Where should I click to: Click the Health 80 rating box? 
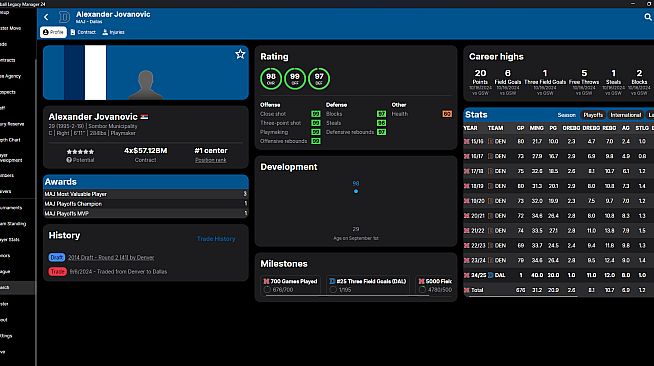[447, 114]
